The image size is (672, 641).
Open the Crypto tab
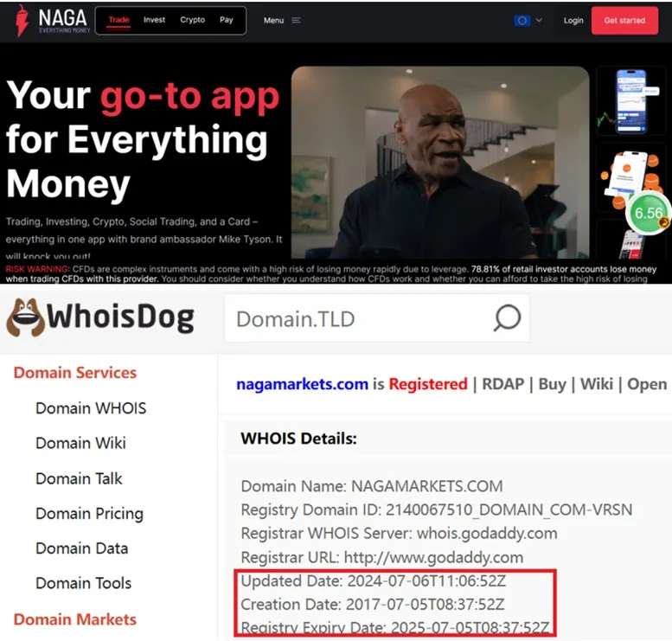(x=192, y=20)
